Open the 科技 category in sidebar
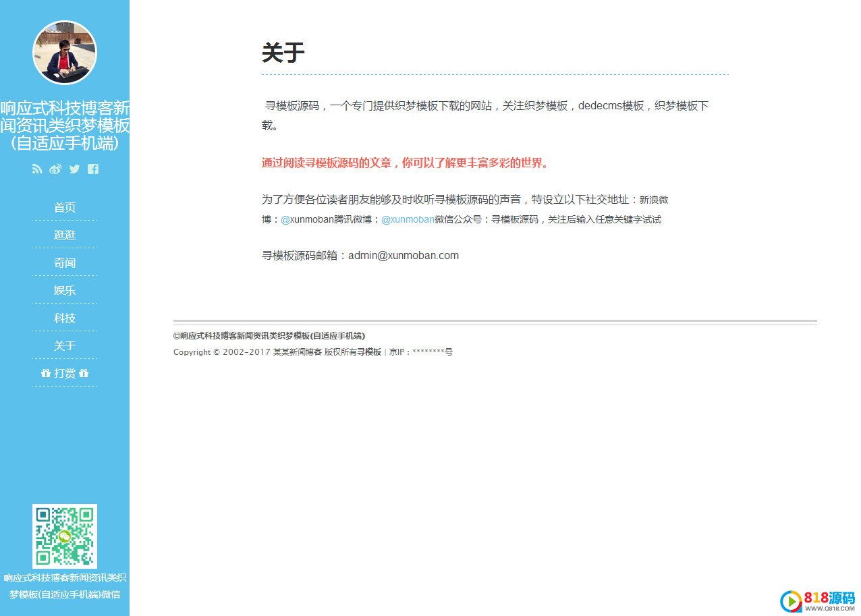Screen dimensions: 861x616 pyautogui.click(x=65, y=318)
